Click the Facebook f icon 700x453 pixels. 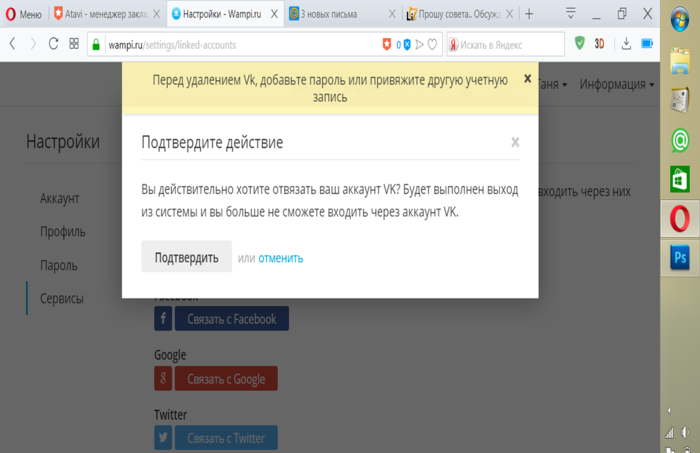pos(163,318)
